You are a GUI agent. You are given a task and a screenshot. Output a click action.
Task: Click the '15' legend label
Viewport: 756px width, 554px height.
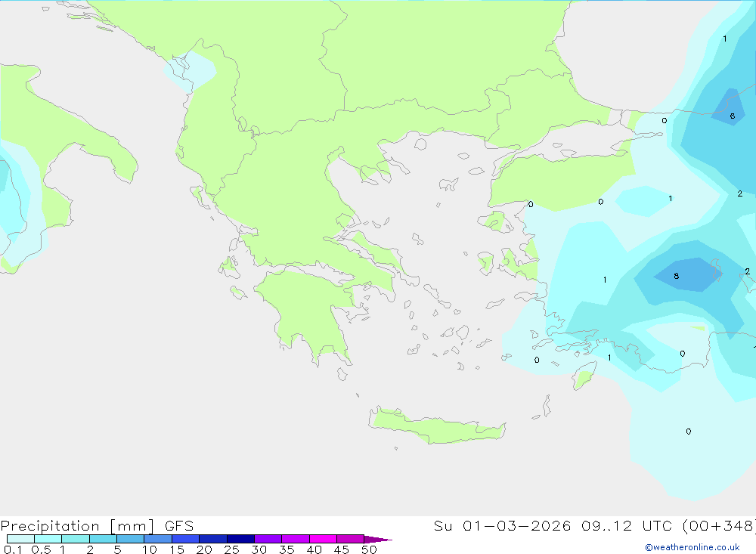tap(177, 549)
